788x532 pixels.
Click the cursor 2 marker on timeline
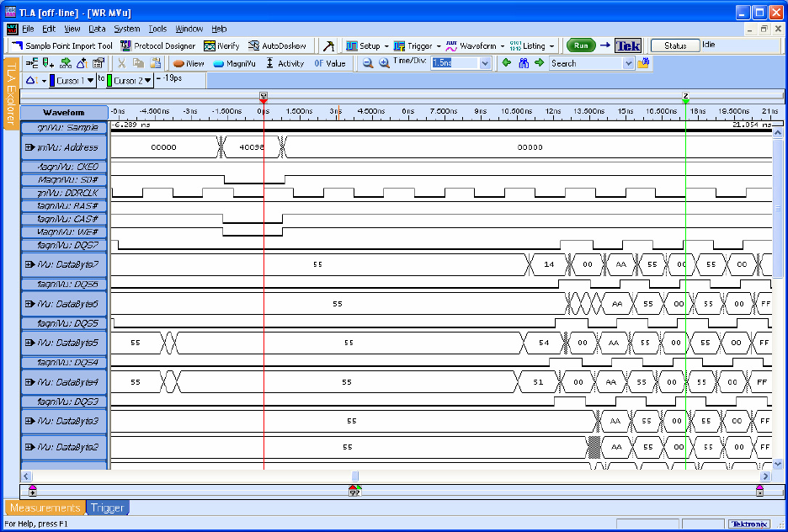(685, 97)
